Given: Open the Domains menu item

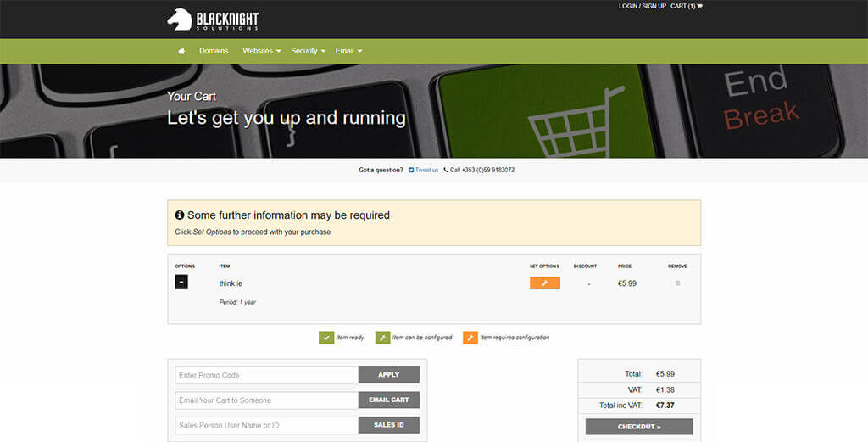Looking at the screenshot, I should click(214, 51).
